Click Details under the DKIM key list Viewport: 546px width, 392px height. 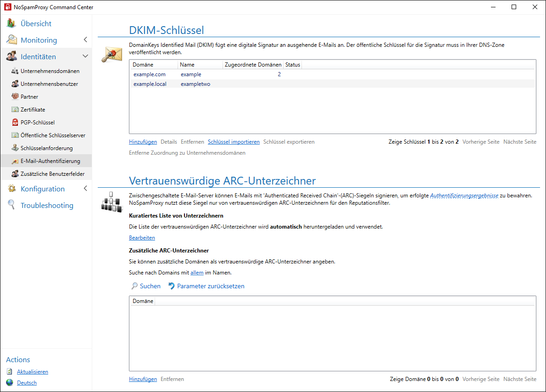169,142
